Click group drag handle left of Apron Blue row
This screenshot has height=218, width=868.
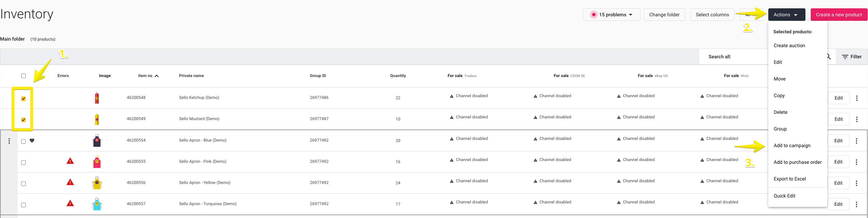coord(9,141)
